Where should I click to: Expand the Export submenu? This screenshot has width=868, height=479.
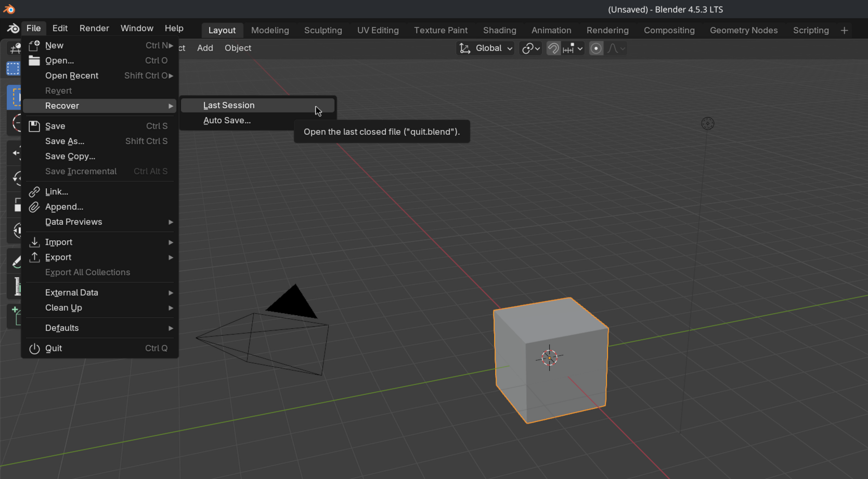point(100,257)
